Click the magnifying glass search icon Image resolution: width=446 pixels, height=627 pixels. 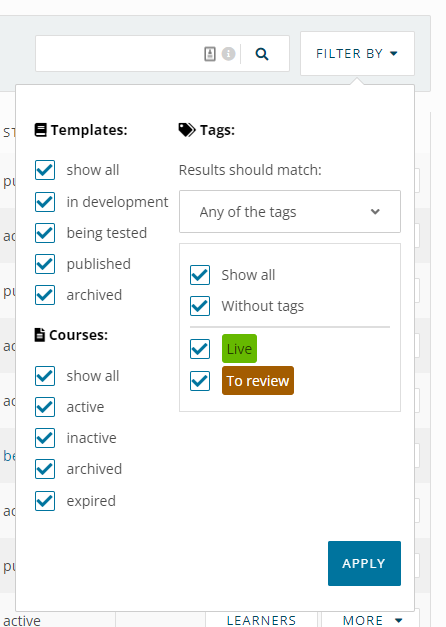(x=262, y=54)
